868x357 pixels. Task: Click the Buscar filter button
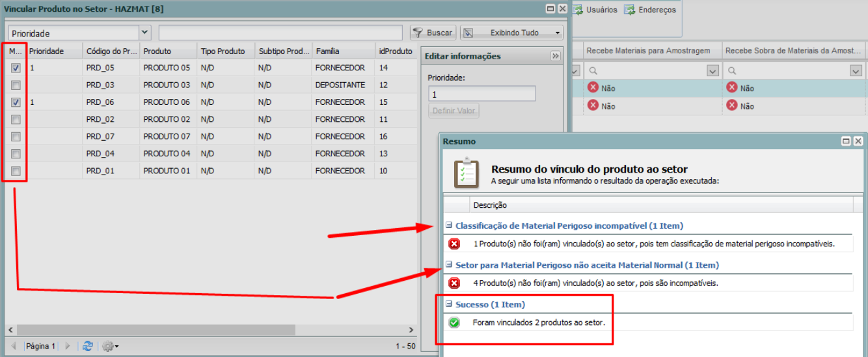coord(433,33)
